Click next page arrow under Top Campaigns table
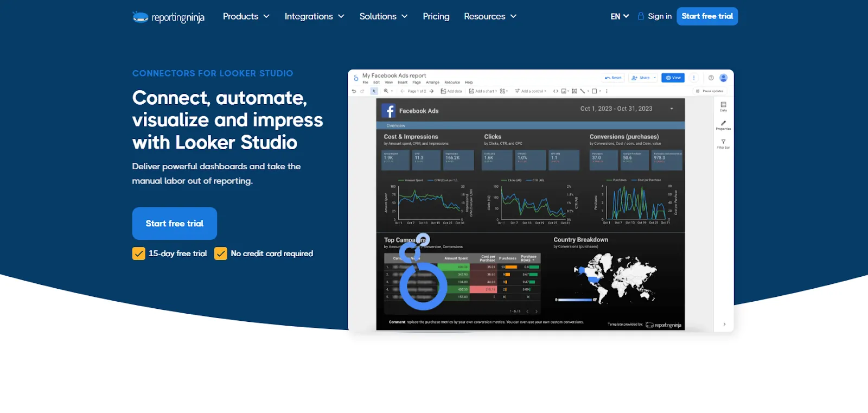 point(537,312)
